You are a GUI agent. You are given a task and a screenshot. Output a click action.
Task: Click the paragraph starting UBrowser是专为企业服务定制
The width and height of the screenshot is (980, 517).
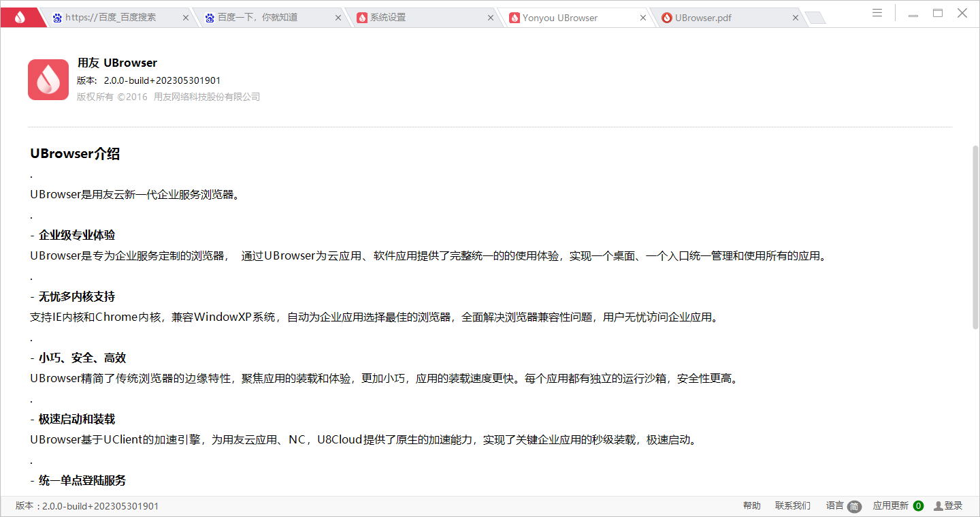point(428,255)
